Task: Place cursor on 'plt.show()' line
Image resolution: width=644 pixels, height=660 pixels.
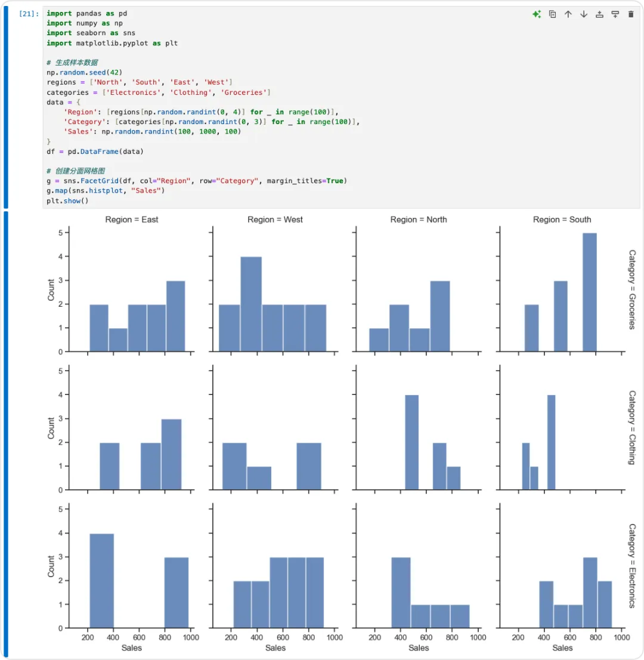Action: pyautogui.click(x=67, y=201)
